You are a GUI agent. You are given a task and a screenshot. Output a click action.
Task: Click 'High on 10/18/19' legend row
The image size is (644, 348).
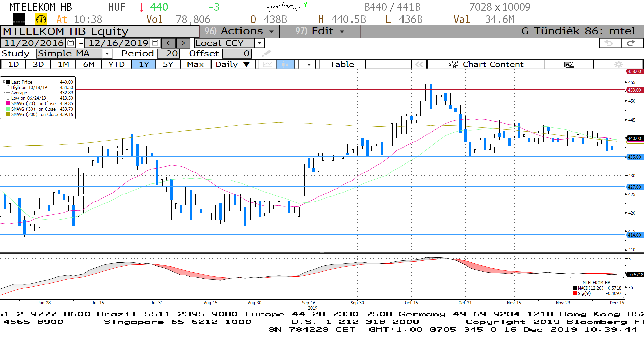pos(40,87)
